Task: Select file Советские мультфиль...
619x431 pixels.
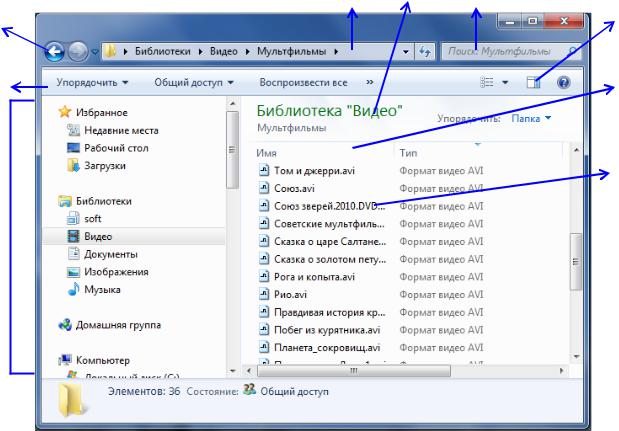Action: [329, 224]
